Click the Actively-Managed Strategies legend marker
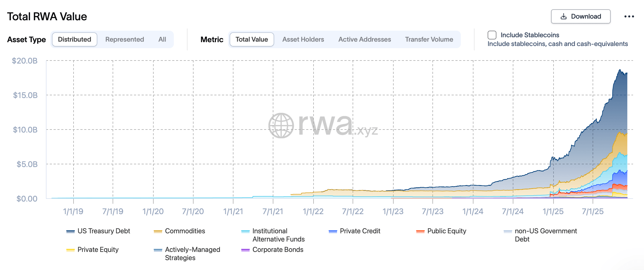This screenshot has width=644, height=270. coord(158,250)
